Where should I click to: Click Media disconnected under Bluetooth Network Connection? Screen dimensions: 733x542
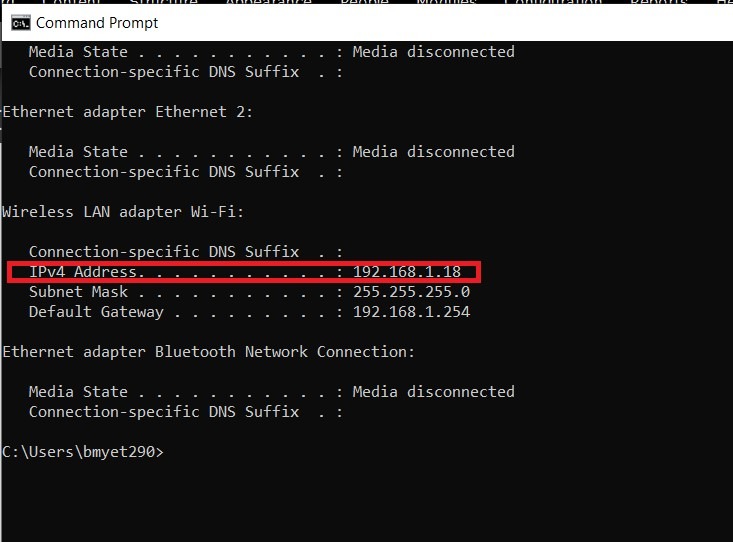pyautogui.click(x=433, y=392)
